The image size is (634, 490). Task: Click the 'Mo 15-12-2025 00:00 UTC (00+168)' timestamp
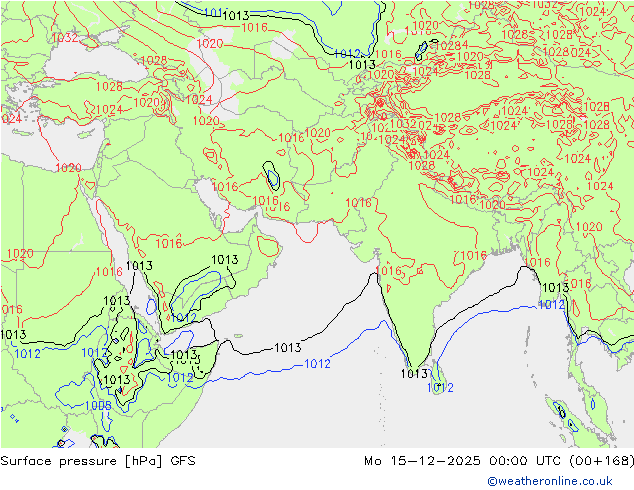pos(499,461)
